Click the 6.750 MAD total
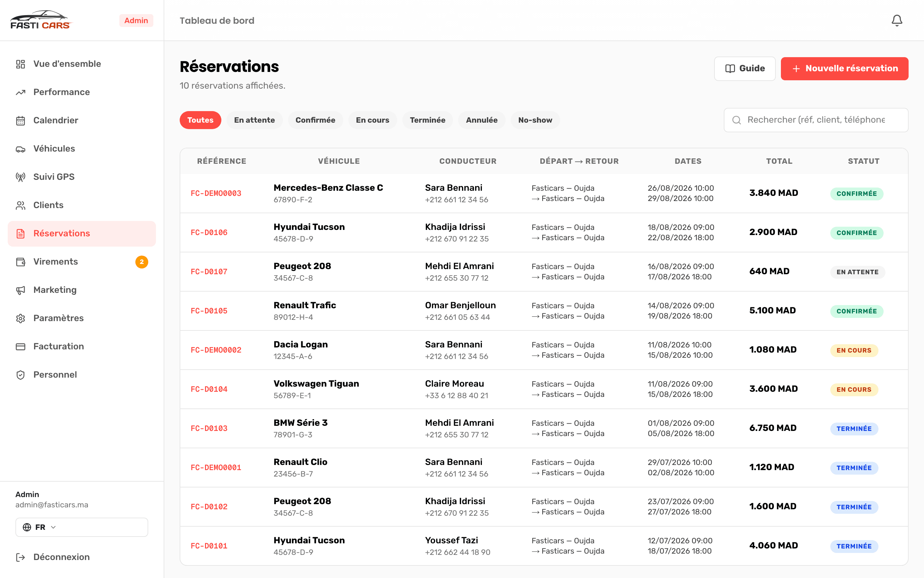This screenshot has height=578, width=924. tap(773, 428)
